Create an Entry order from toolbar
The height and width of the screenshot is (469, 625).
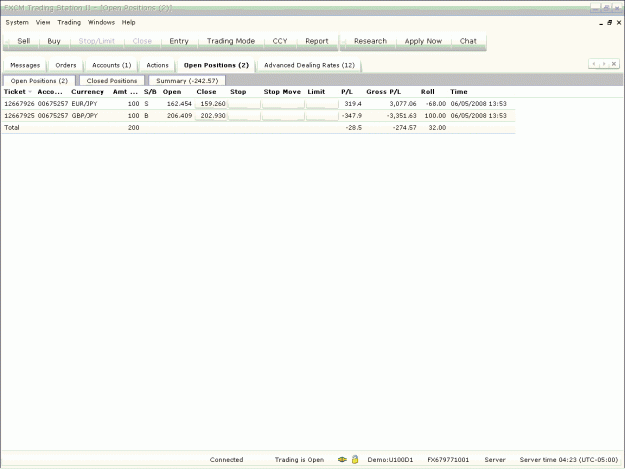pyautogui.click(x=179, y=41)
